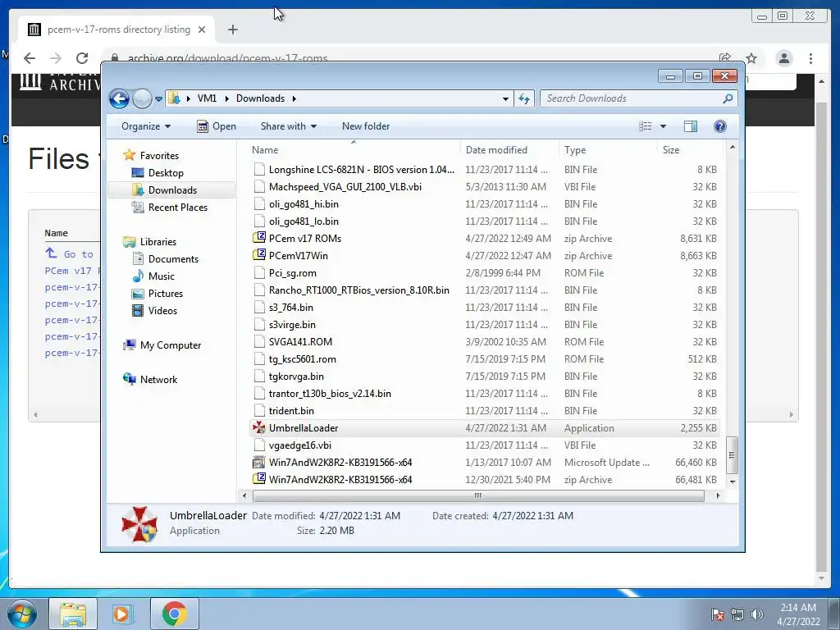840x630 pixels.
Task: Select vgaedge16.vbi file
Action: [x=300, y=445]
